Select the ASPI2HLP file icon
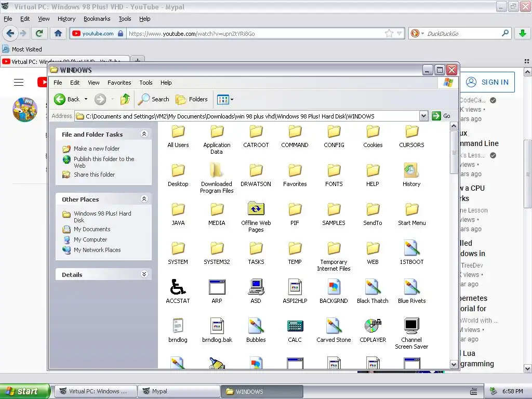The image size is (532, 399). [295, 287]
